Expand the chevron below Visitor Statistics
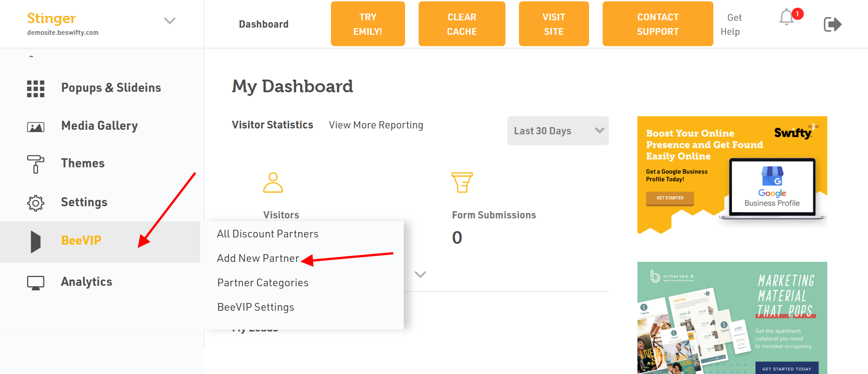Viewport: 868px width, 374px height. (x=420, y=275)
